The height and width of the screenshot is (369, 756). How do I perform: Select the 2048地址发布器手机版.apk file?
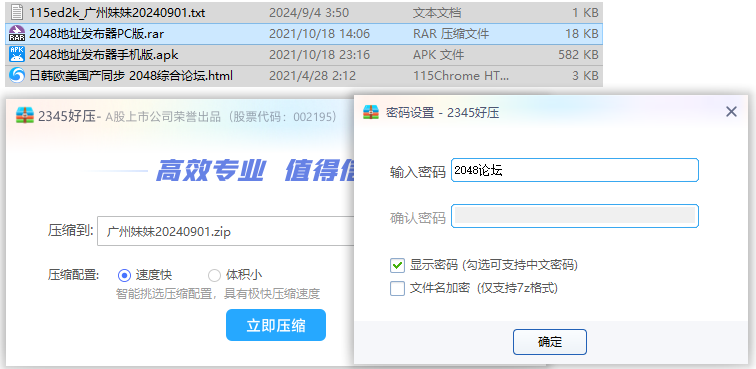pyautogui.click(x=304, y=55)
